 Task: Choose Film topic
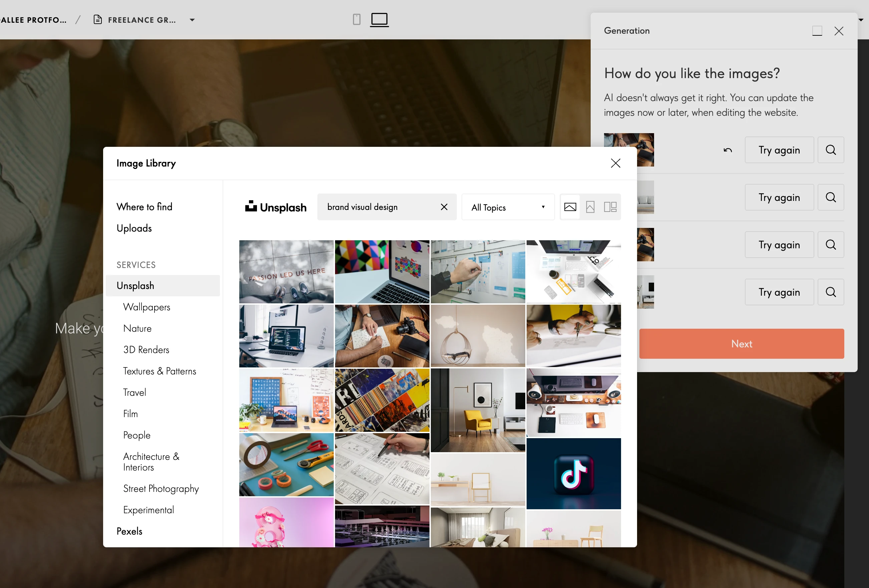pyautogui.click(x=130, y=414)
